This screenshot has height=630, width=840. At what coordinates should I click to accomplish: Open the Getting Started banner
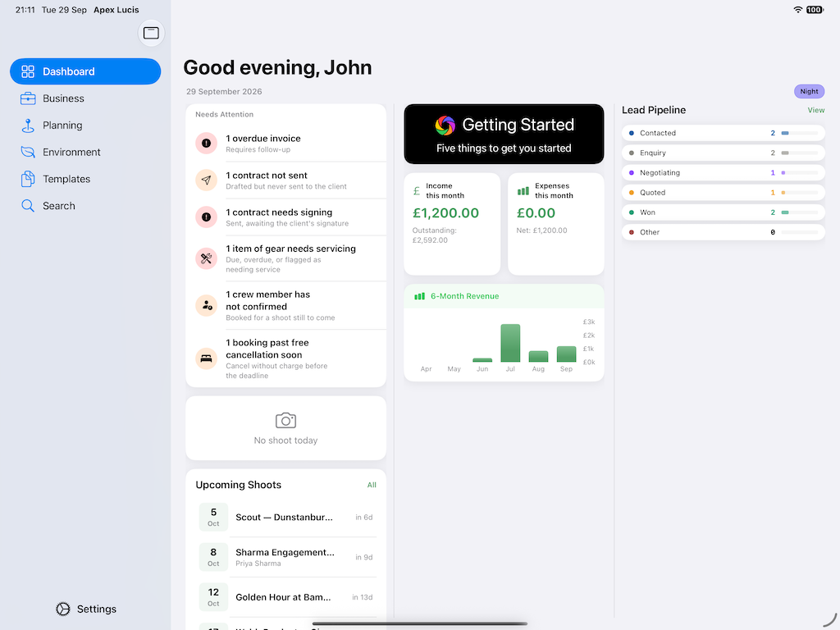coord(504,134)
